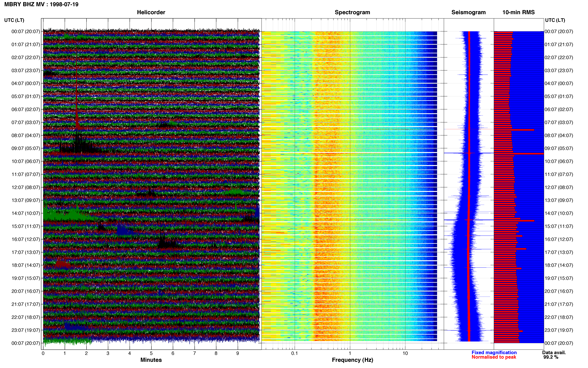Viewport: 588px width, 368px height.
Task: Click the helicorder's '01:07 (21:07)' time label
Action: pos(26,45)
